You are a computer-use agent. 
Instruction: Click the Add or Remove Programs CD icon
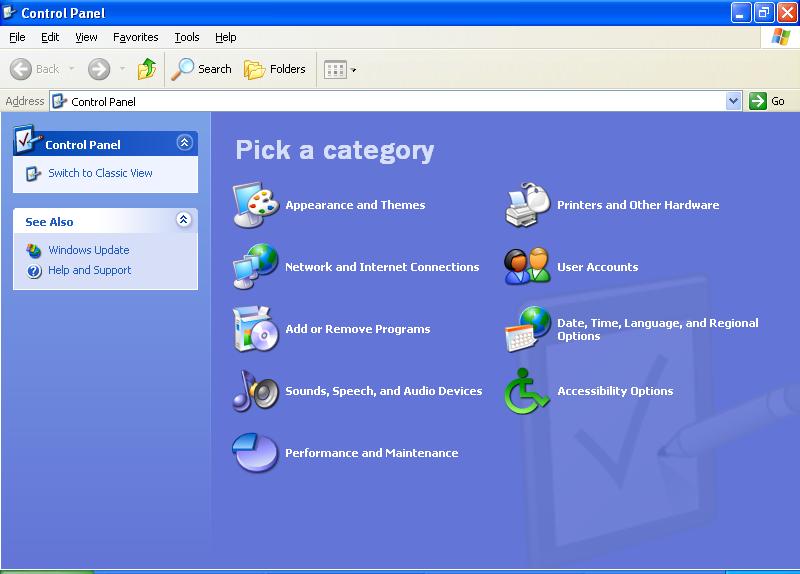256,329
